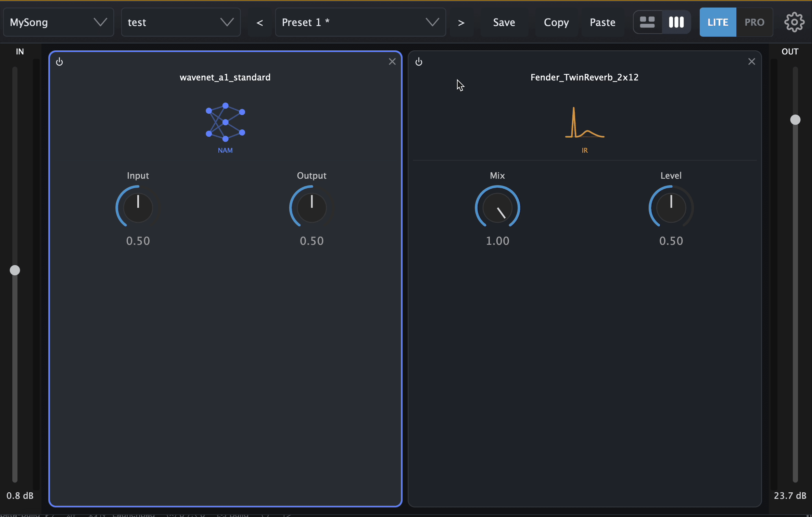Screen dimensions: 812x517
Task: Remove the wavenet_a1_standard module with X
Action: coord(392,62)
